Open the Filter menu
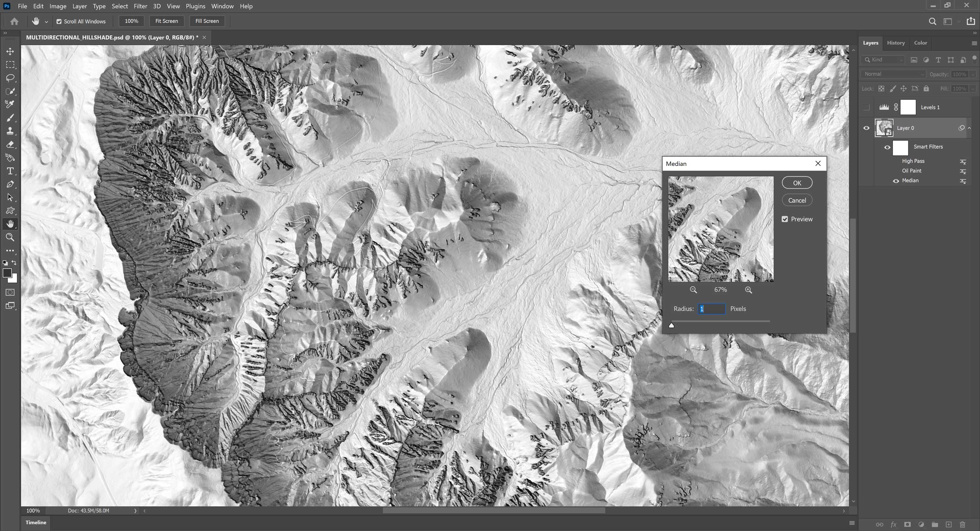Screen dimensions: 980x531 point(140,6)
